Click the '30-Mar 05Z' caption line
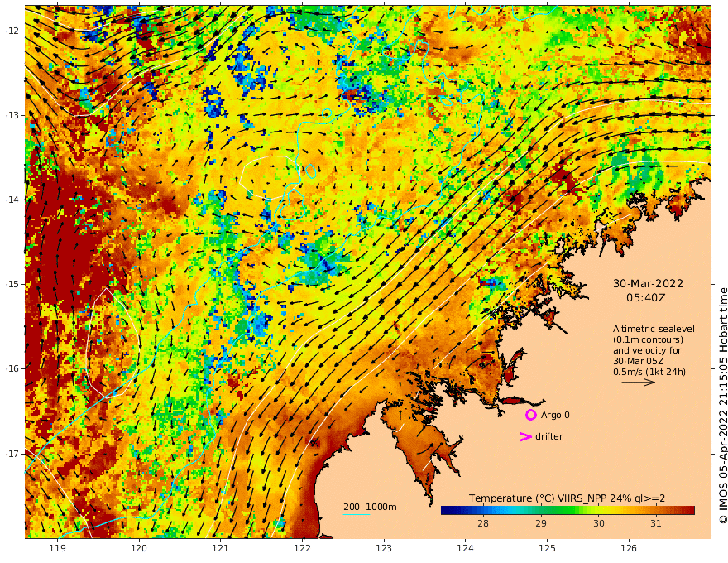 click(x=639, y=361)
